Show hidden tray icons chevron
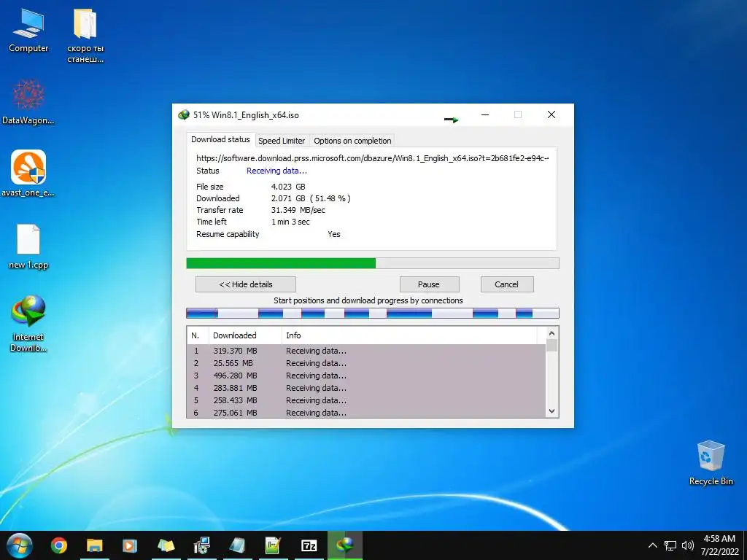 653,545
